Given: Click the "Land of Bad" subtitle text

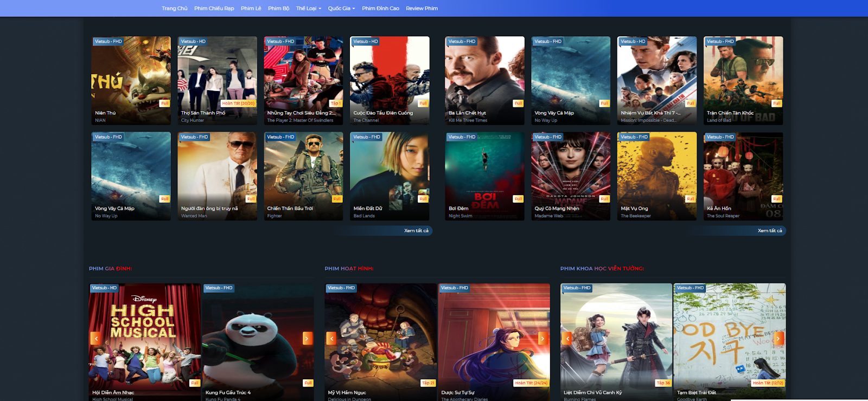Looking at the screenshot, I should (719, 120).
